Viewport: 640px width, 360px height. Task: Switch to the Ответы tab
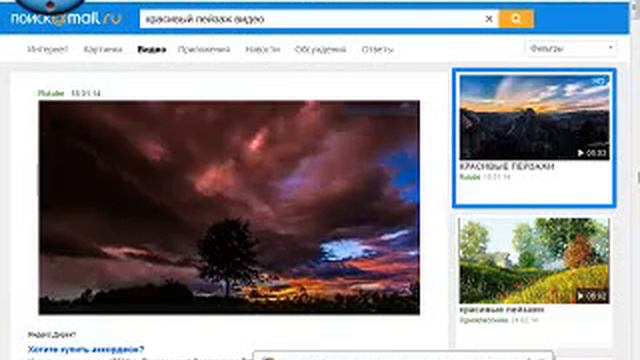378,49
